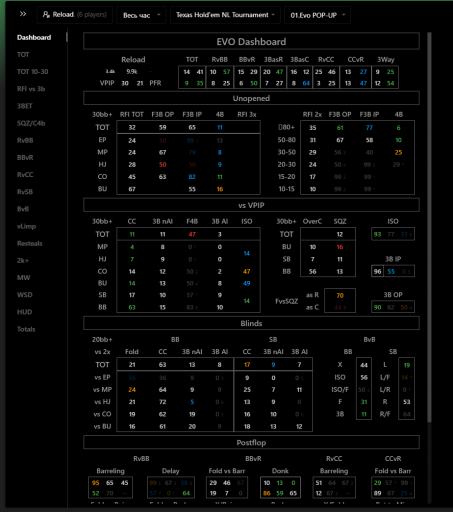Click the BU row SQZ value 16

point(340,247)
